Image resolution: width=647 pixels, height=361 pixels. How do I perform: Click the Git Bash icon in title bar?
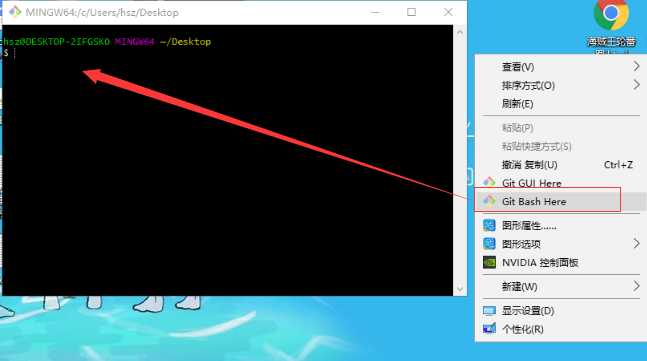15,12
